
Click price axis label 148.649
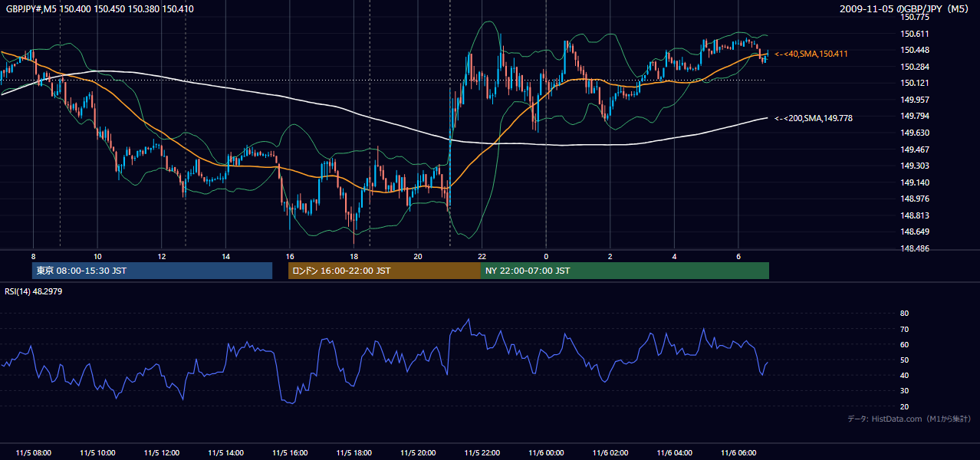click(x=914, y=232)
